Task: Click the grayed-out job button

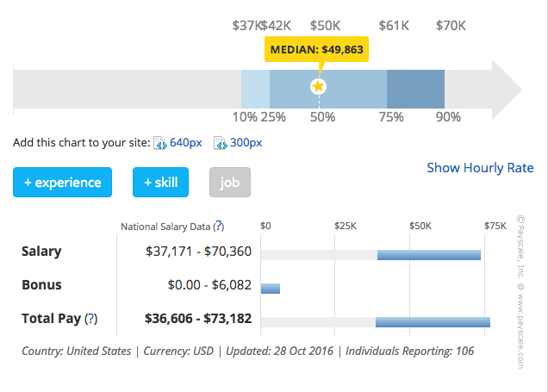Action: 229,183
